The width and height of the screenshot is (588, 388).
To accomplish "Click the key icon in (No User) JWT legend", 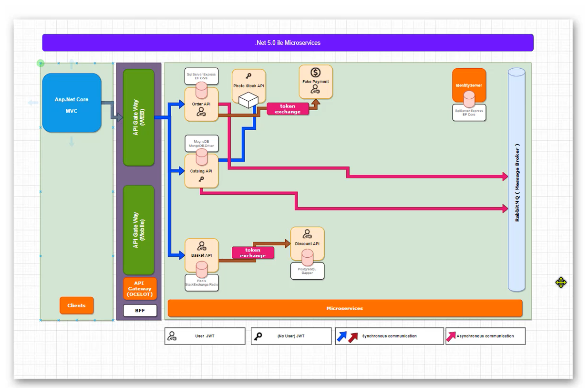I will (258, 336).
